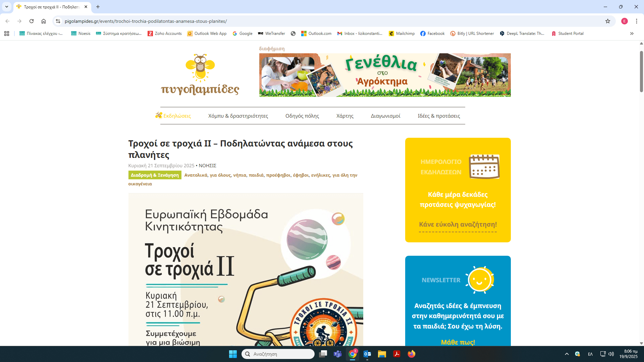The image size is (644, 362).
Task: Reload the page with refresh icon
Action: coord(32,21)
